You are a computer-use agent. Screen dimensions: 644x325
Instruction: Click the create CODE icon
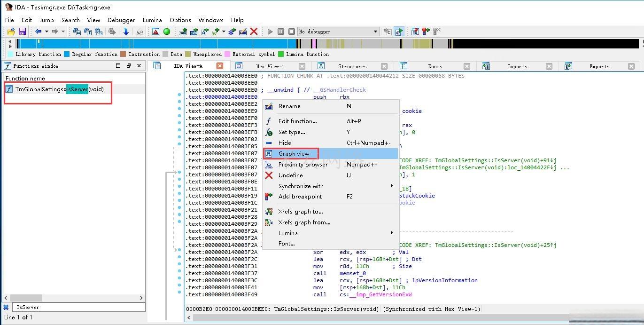point(183,32)
